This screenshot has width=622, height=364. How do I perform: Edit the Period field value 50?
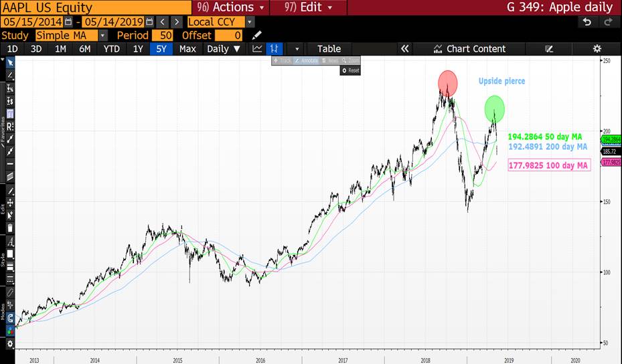[x=162, y=35]
